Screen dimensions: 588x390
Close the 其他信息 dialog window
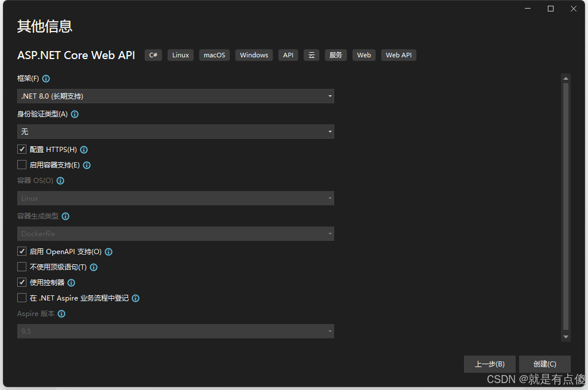(x=574, y=9)
